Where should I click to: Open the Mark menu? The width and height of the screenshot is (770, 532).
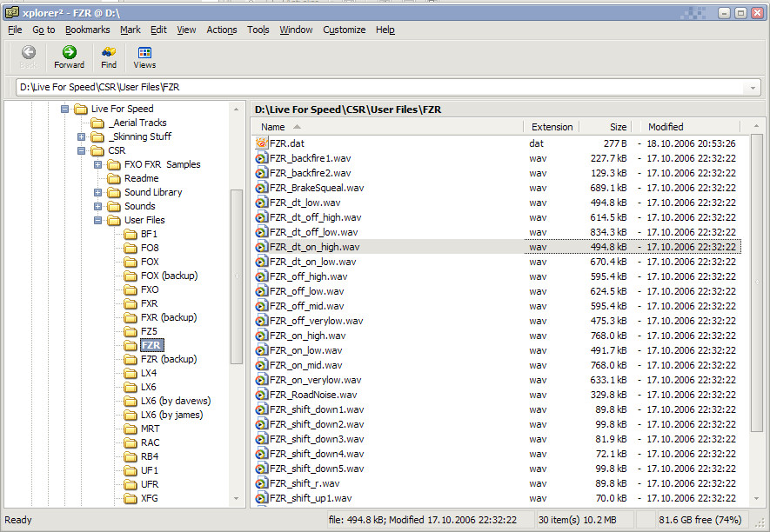(131, 30)
